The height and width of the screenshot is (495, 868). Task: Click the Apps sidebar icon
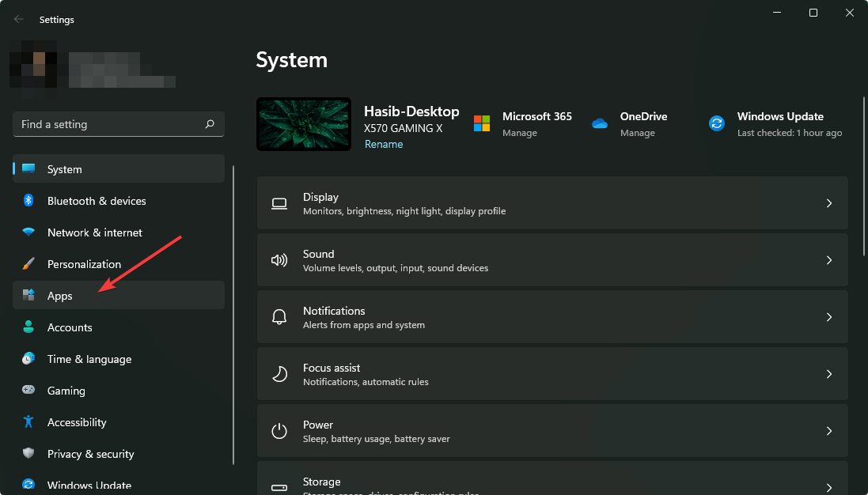28,296
